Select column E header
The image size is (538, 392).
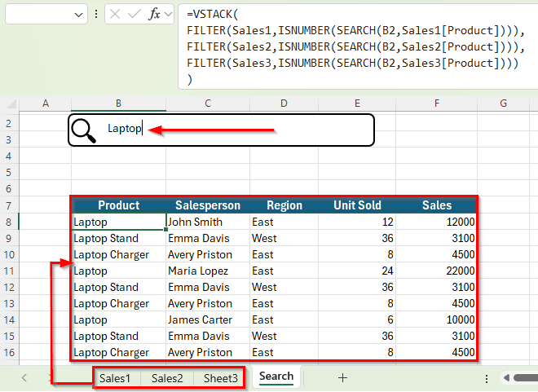[357, 104]
